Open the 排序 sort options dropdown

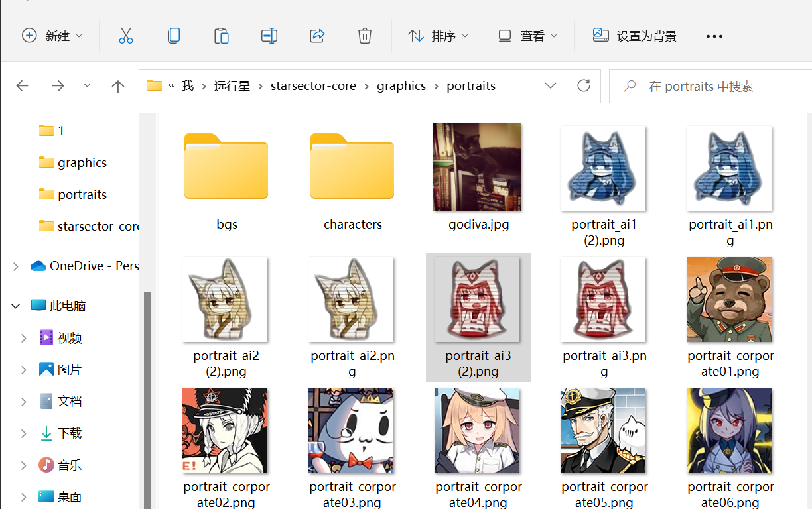pos(438,36)
